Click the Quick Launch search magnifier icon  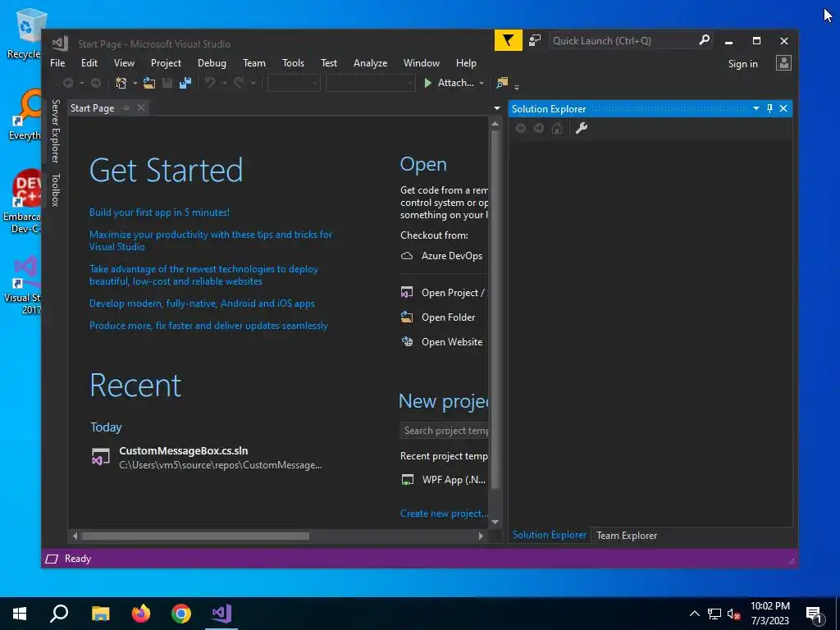coord(705,40)
